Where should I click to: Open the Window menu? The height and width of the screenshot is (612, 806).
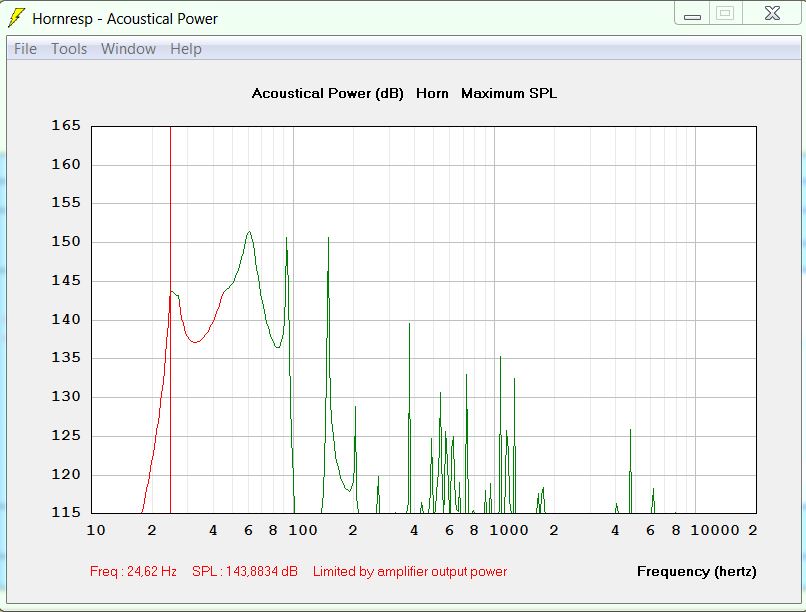(128, 49)
